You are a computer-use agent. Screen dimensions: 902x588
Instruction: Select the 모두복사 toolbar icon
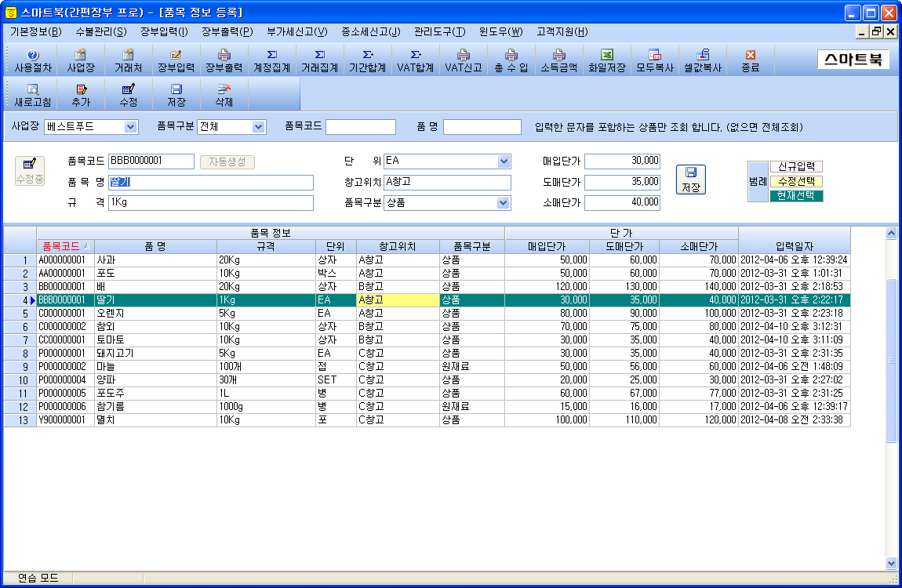(653, 60)
